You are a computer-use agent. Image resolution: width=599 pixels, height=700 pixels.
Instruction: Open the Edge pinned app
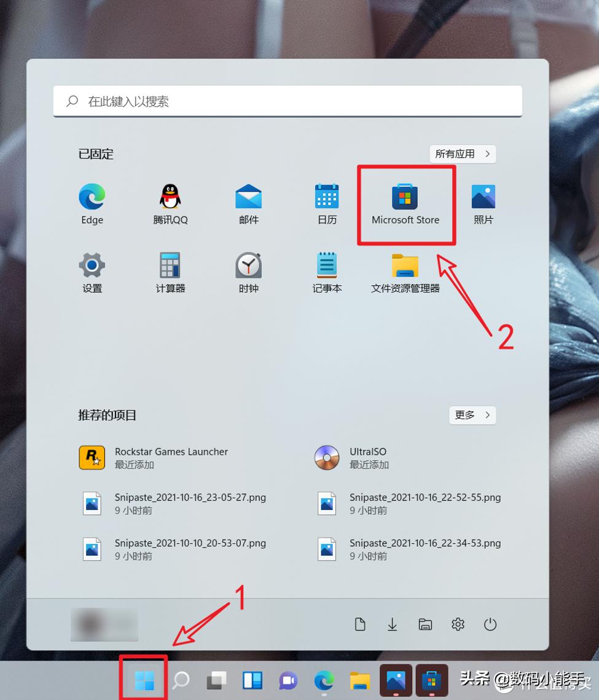point(92,204)
